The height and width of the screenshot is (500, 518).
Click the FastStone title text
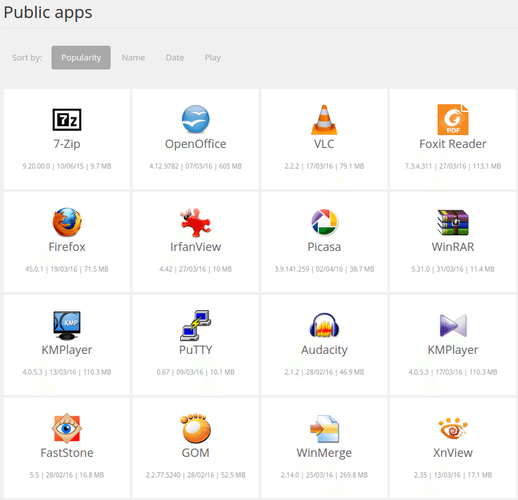[x=67, y=453]
